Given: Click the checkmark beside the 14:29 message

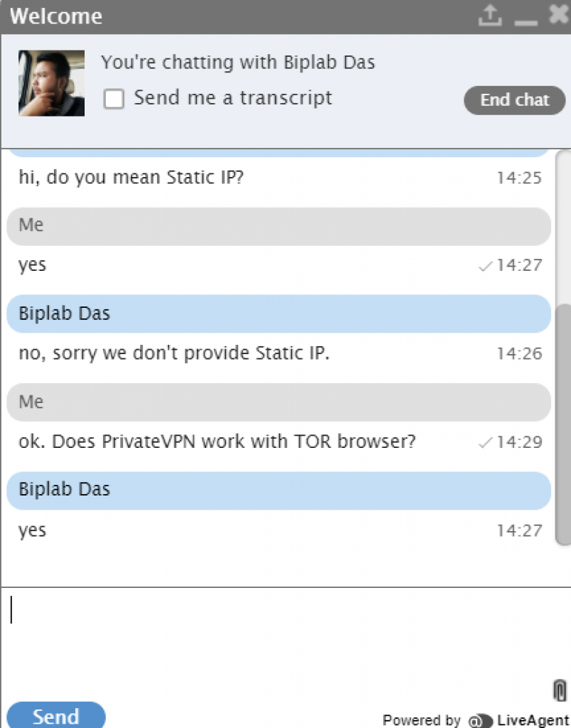Looking at the screenshot, I should [x=485, y=442].
